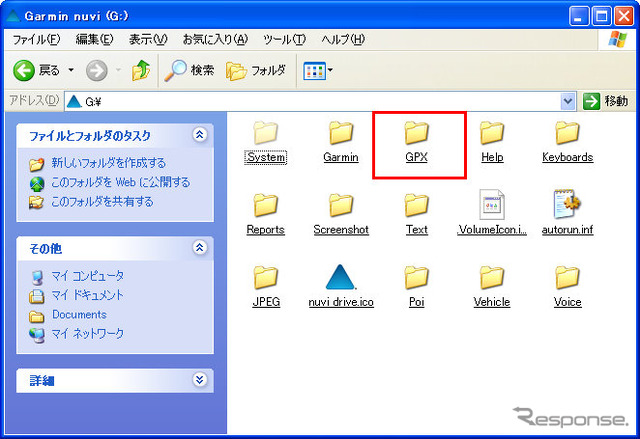The image size is (640, 439).
Task: Open the Garmin folder icon
Action: coord(341,133)
